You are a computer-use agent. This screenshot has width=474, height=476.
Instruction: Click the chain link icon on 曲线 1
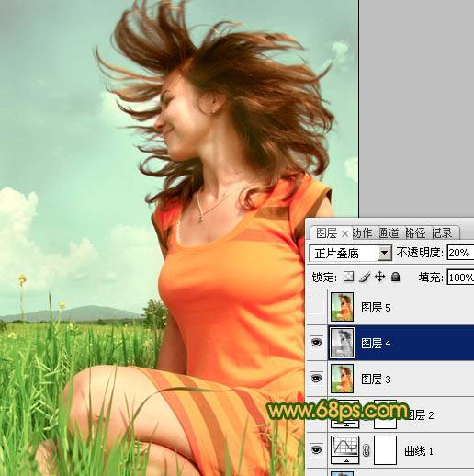pyautogui.click(x=367, y=450)
